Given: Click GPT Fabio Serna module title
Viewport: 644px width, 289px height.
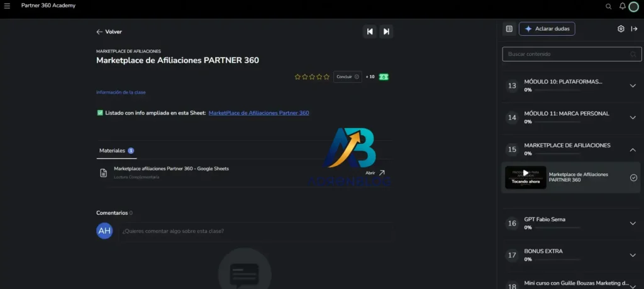Looking at the screenshot, I should pyautogui.click(x=545, y=219).
